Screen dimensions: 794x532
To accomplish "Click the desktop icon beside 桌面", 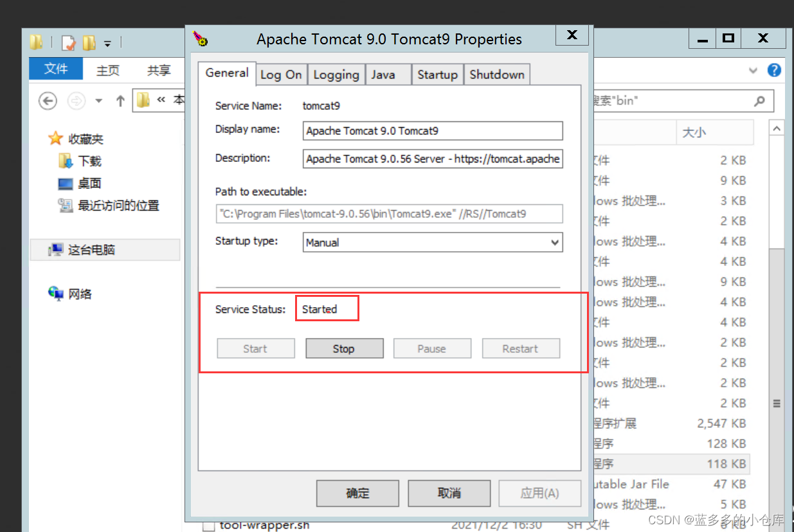I will click(66, 184).
